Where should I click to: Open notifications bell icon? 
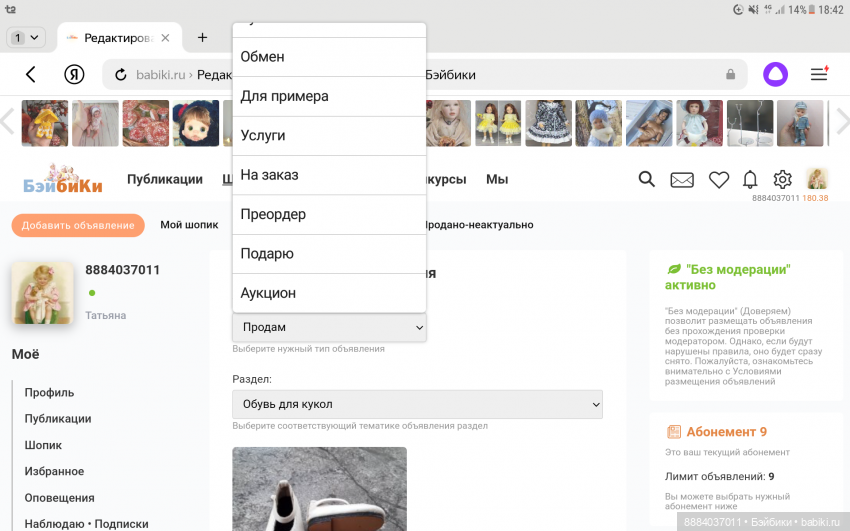pyautogui.click(x=750, y=180)
